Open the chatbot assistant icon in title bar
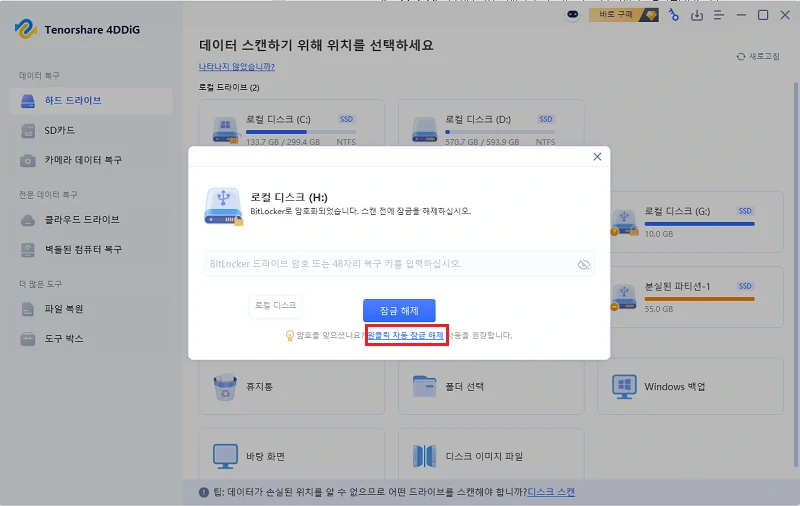This screenshot has width=800, height=506. [x=573, y=15]
